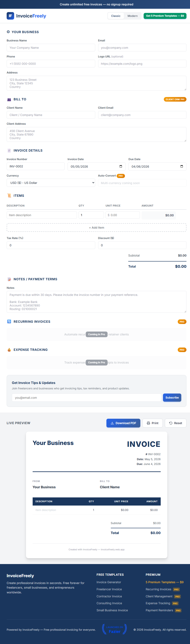
Task: Click the Bill To people icon
Action: 9,99
